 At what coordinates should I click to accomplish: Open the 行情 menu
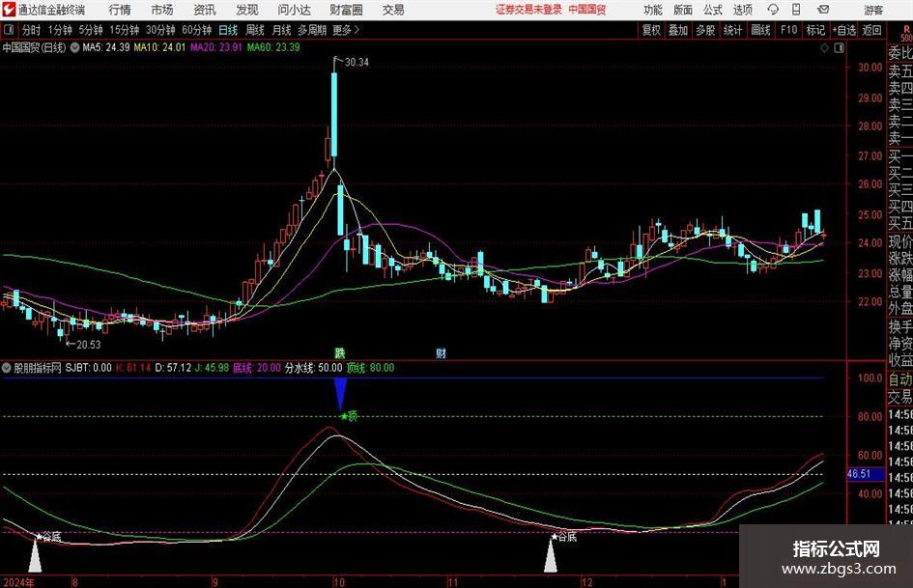[x=120, y=10]
